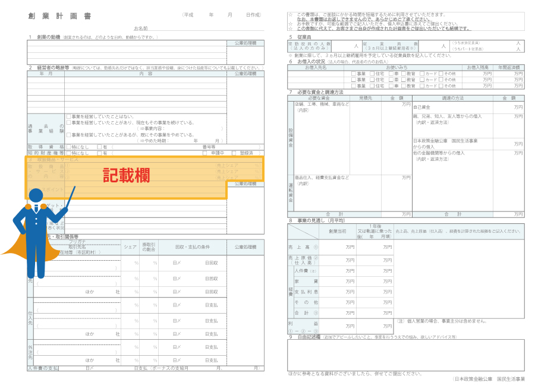The height and width of the screenshot is (392, 535).
Task: Click the '外注先' row label
Action: 30,352
